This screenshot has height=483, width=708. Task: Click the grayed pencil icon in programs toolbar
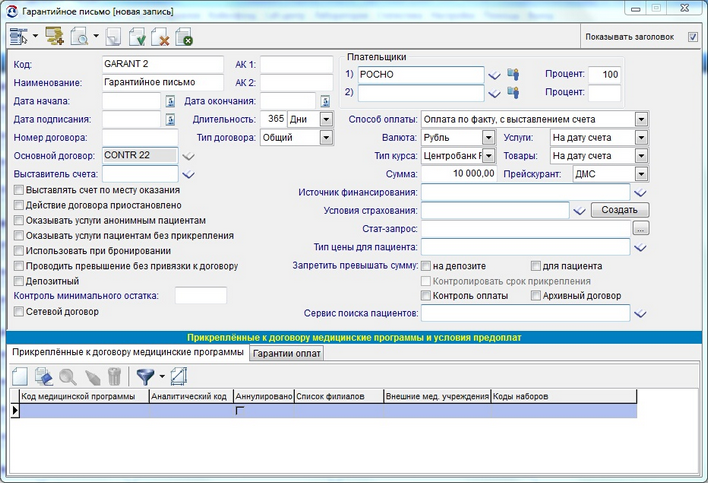pyautogui.click(x=92, y=376)
